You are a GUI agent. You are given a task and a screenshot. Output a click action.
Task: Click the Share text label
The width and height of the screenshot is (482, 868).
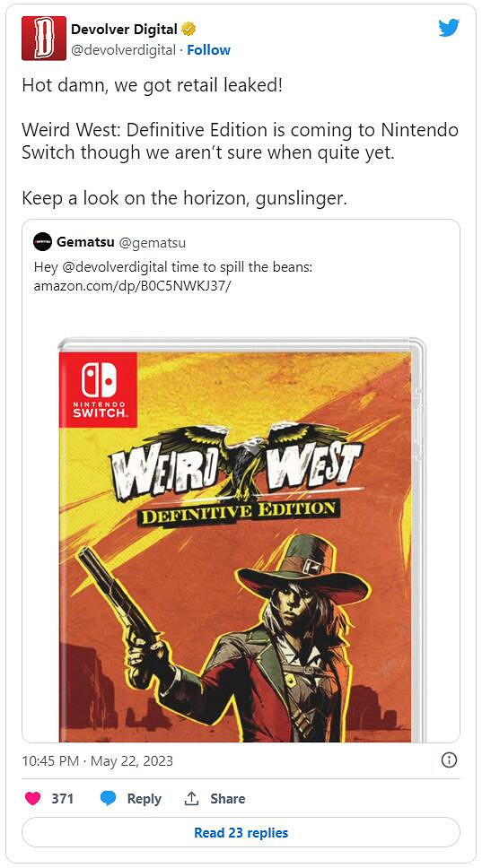[x=228, y=798]
